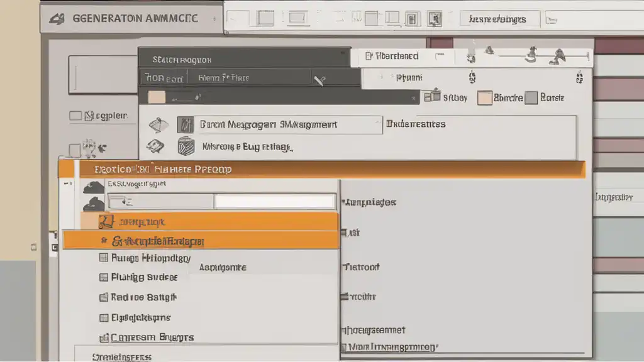Click the 'Ihoeıgaeennet' link on the right
This screenshot has width=644, height=362.
pos(374,330)
